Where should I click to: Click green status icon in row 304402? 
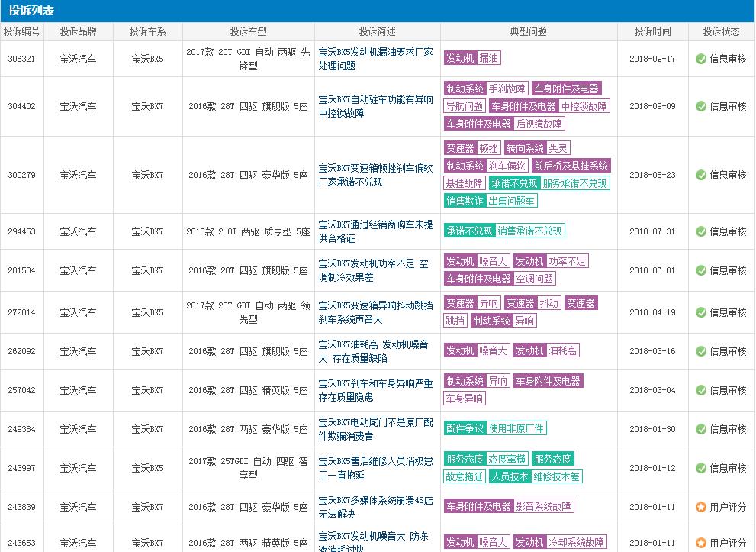pyautogui.click(x=701, y=106)
